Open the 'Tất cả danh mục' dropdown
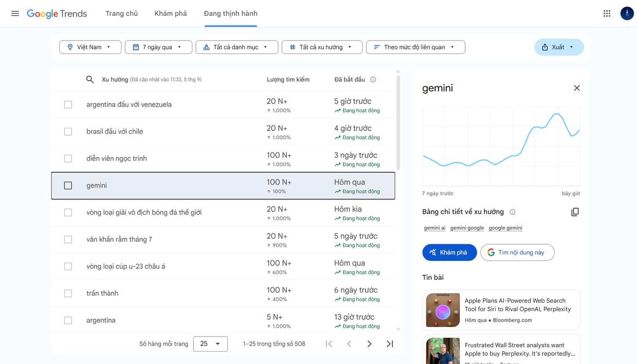Viewport: 637px width, 364px height. [237, 47]
